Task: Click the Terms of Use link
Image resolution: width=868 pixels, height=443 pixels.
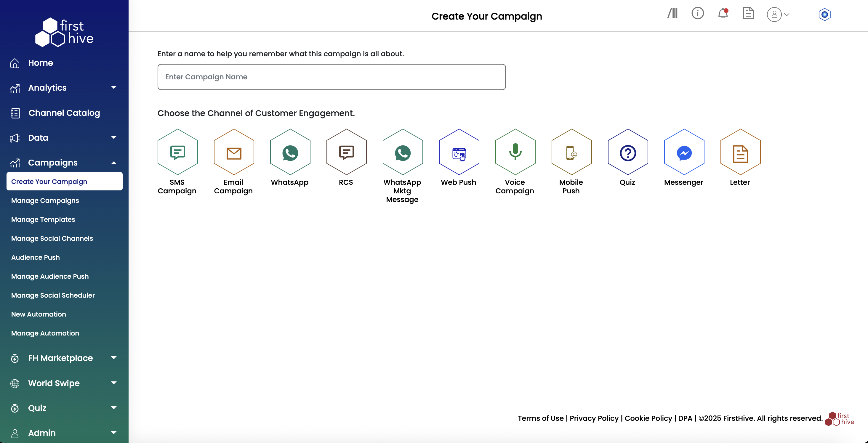Action: coord(540,418)
